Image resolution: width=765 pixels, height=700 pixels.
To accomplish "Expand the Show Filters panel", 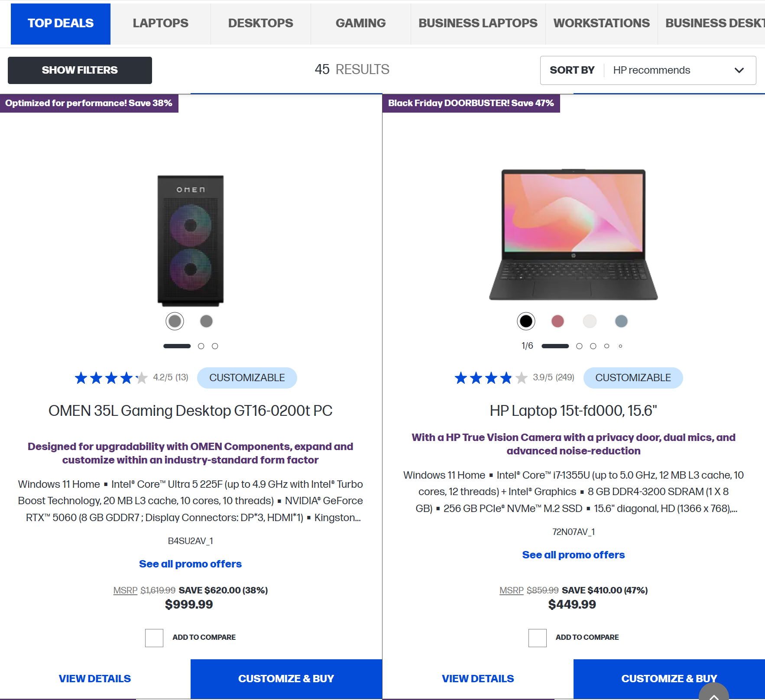I will [80, 70].
